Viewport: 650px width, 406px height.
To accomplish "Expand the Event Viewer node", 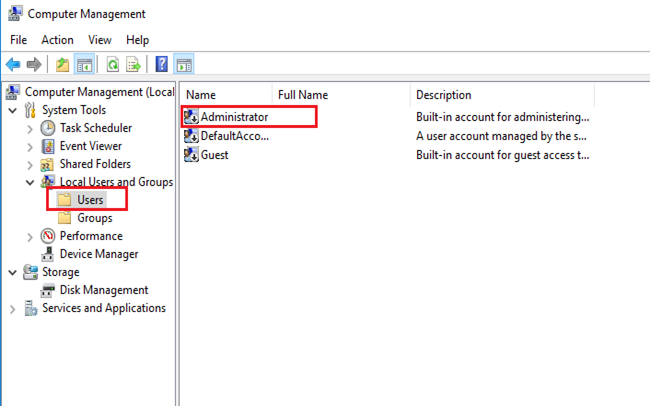I will 30,147.
